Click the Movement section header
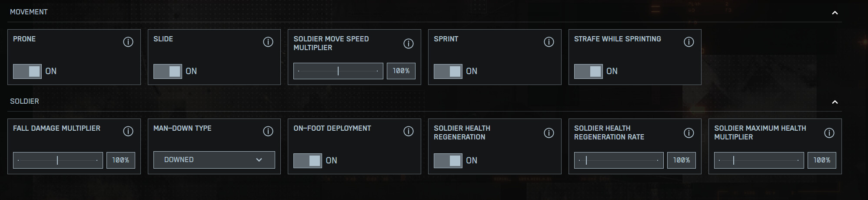The image size is (868, 200). coord(29,12)
